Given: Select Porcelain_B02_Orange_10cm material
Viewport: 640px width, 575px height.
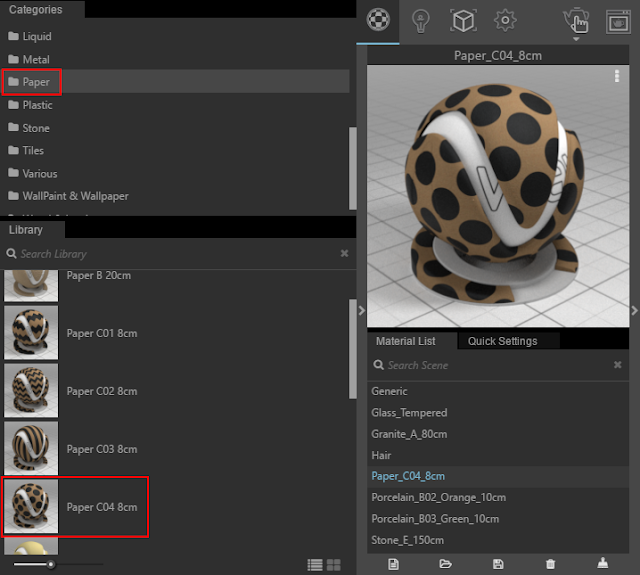Looking at the screenshot, I should click(498, 497).
